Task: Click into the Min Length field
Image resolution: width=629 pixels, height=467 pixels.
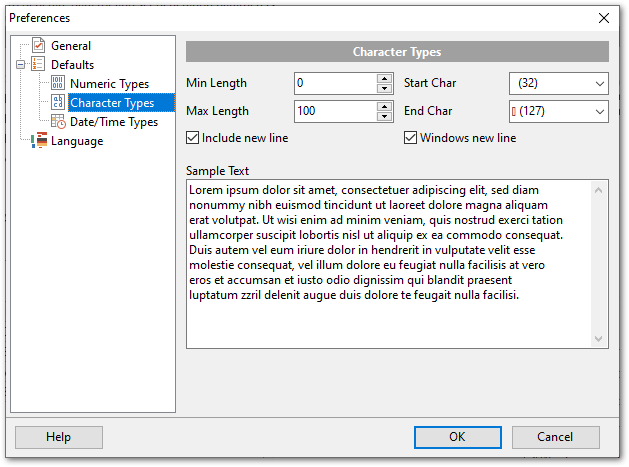Action: point(335,83)
